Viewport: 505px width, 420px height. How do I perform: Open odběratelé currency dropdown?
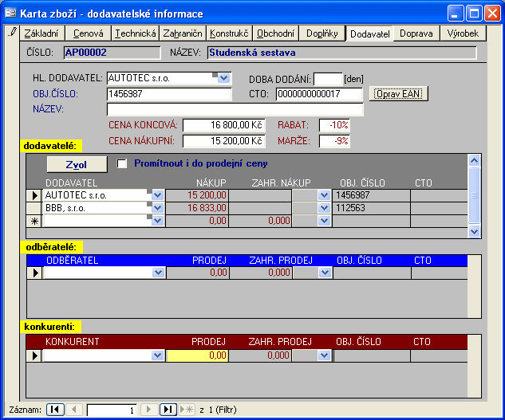click(x=325, y=273)
